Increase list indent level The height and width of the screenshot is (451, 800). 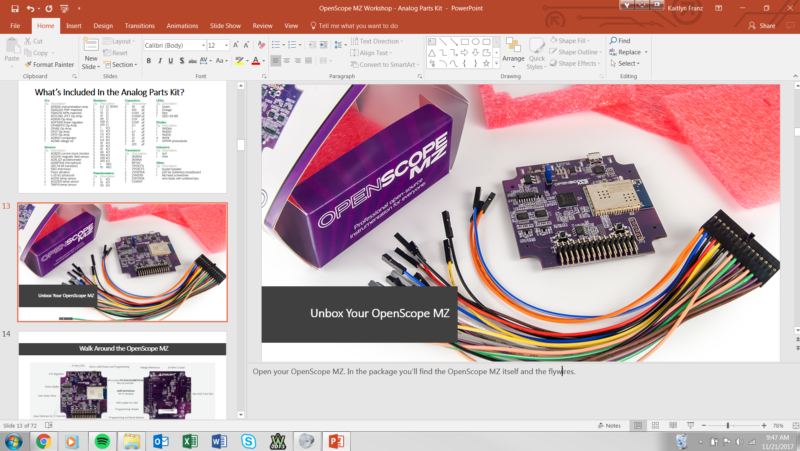[323, 45]
